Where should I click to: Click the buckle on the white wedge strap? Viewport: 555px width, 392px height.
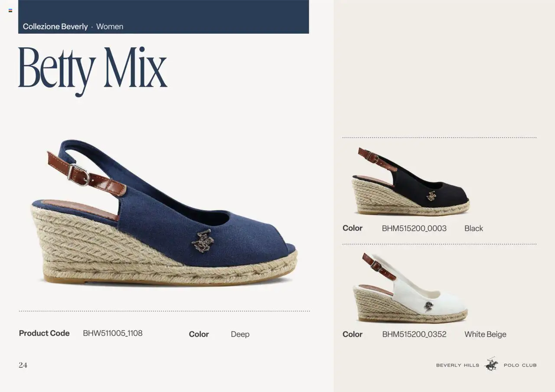(376, 265)
